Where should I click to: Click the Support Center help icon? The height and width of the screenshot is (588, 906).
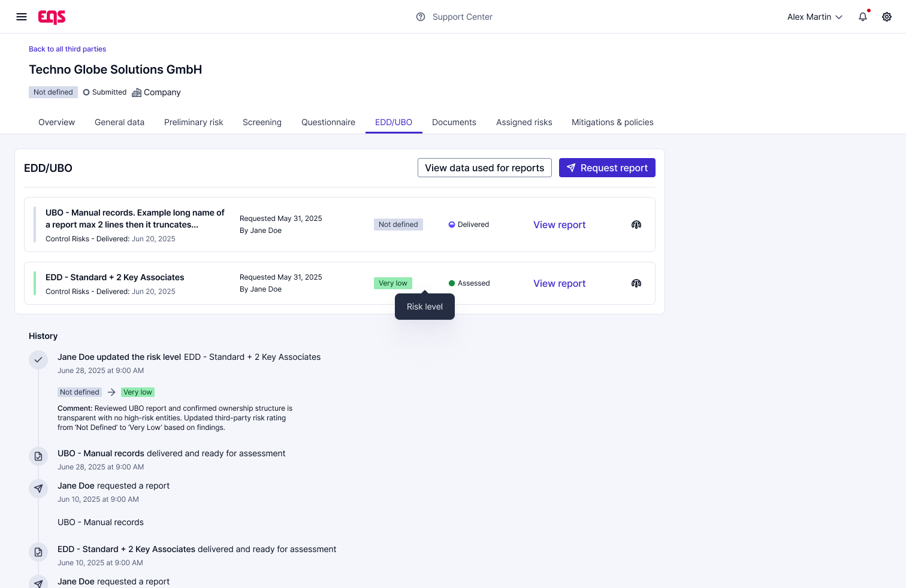point(421,17)
